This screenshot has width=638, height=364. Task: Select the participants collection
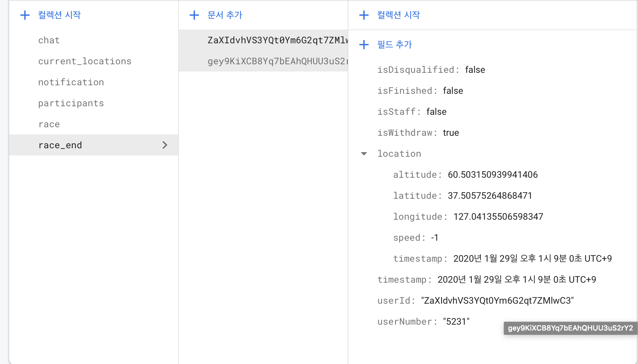[71, 103]
